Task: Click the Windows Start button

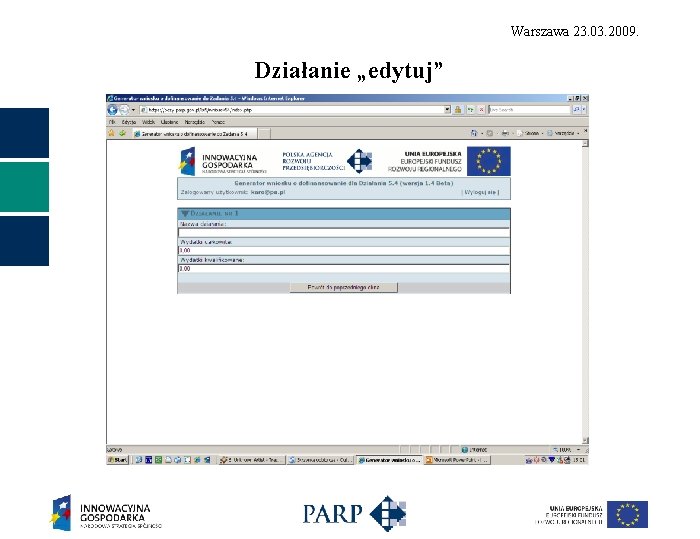Action: pos(117,460)
